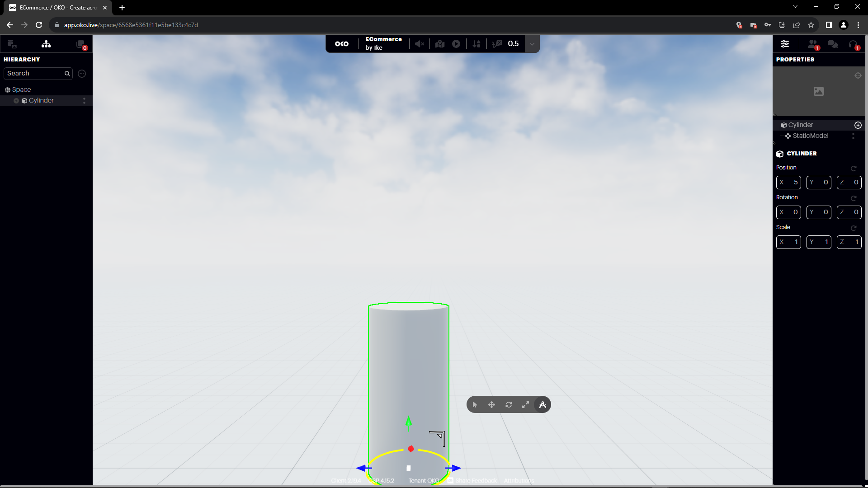This screenshot has height=488, width=868.
Task: Add a new component to Cylinder
Action: [x=858, y=125]
